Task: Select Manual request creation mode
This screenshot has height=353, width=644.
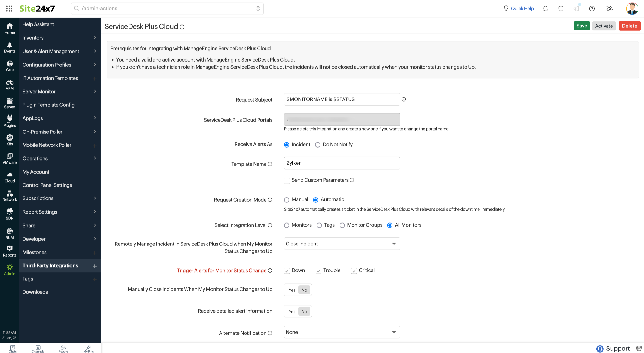Action: coord(287,200)
